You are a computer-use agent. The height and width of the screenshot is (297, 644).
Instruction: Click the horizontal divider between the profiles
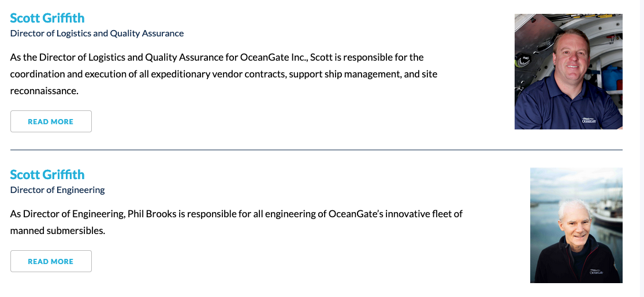point(316,150)
